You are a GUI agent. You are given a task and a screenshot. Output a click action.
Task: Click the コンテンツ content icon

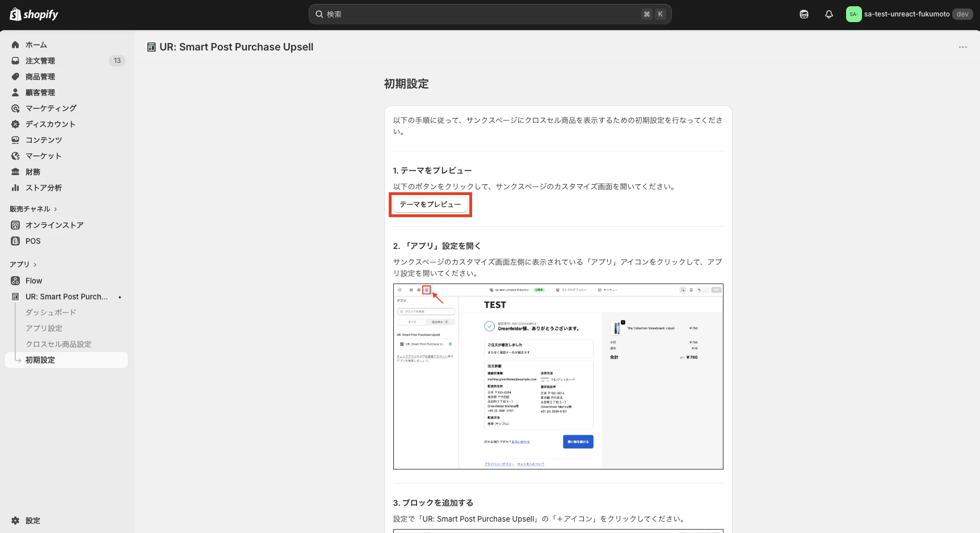(x=15, y=140)
